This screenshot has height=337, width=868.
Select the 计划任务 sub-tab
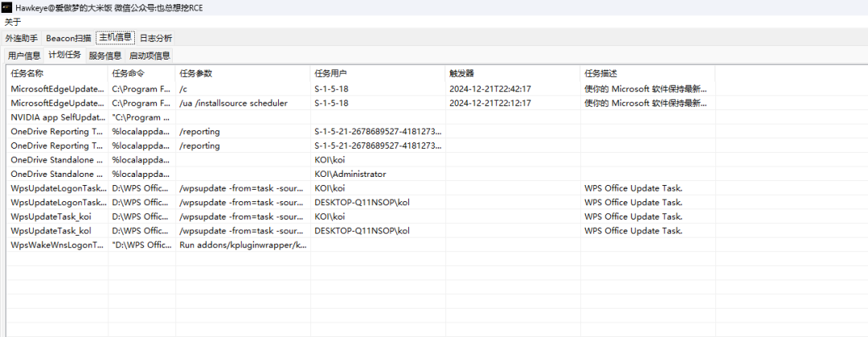(x=65, y=55)
